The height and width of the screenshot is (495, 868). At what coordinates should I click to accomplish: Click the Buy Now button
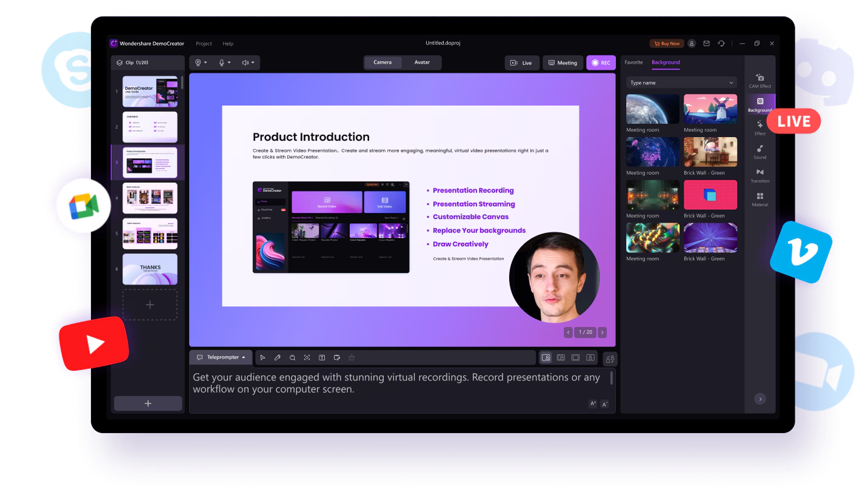(667, 44)
